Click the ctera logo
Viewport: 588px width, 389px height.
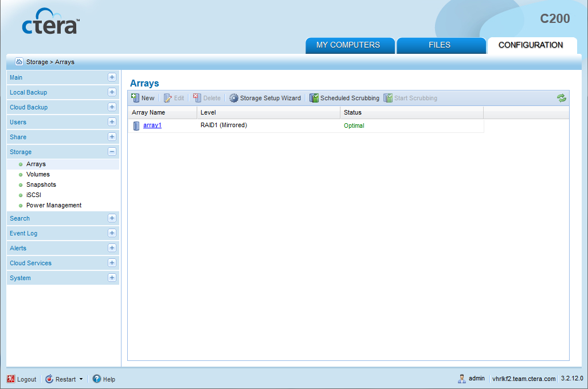(50, 21)
